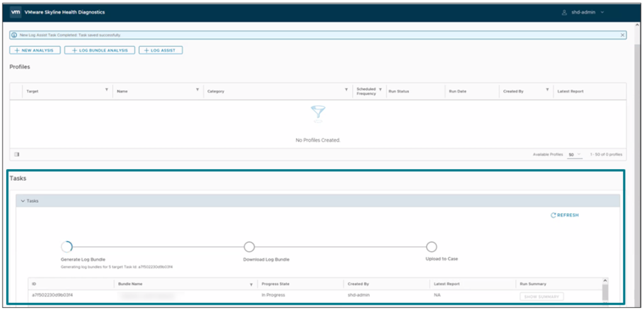This screenshot has width=644, height=309.
Task: Open the shd-admin user menu
Action: tap(583, 13)
